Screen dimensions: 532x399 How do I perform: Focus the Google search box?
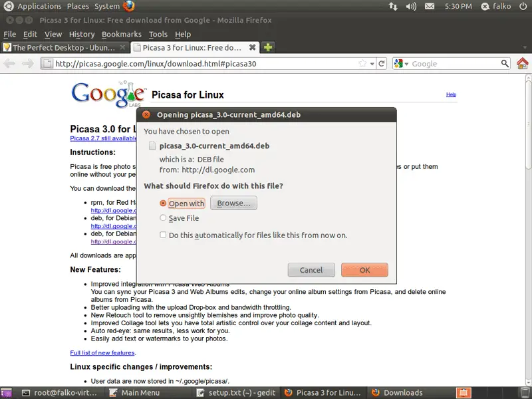455,63
